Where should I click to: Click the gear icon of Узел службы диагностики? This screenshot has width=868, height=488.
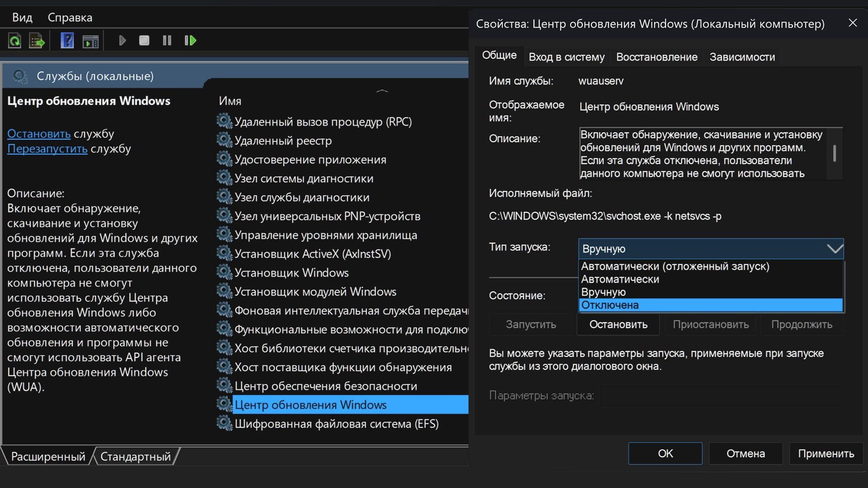point(224,197)
